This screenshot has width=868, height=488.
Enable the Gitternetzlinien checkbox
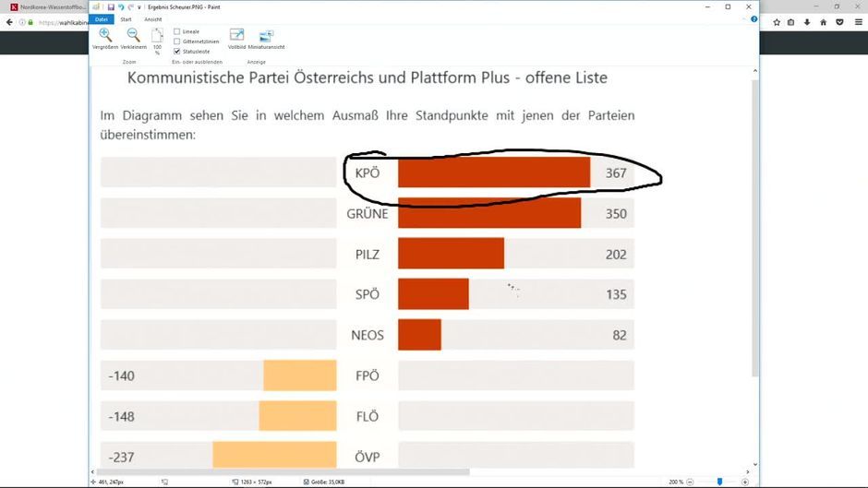177,42
